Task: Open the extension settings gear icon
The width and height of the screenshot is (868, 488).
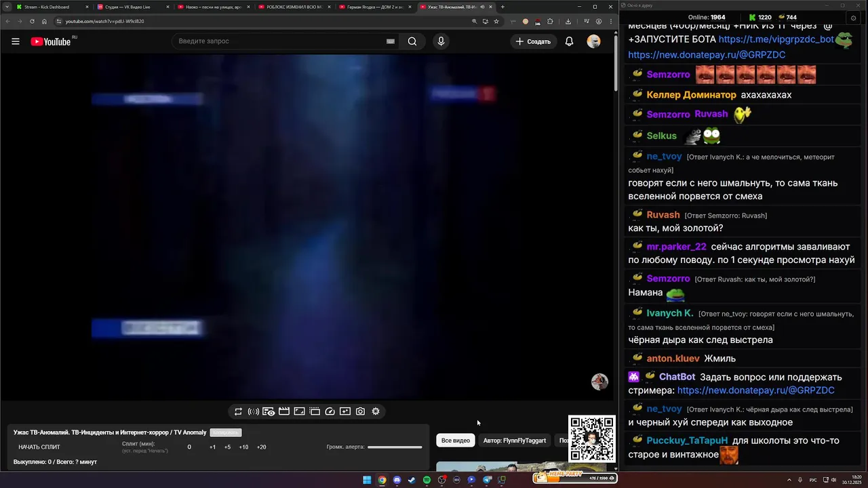Action: [376, 411]
